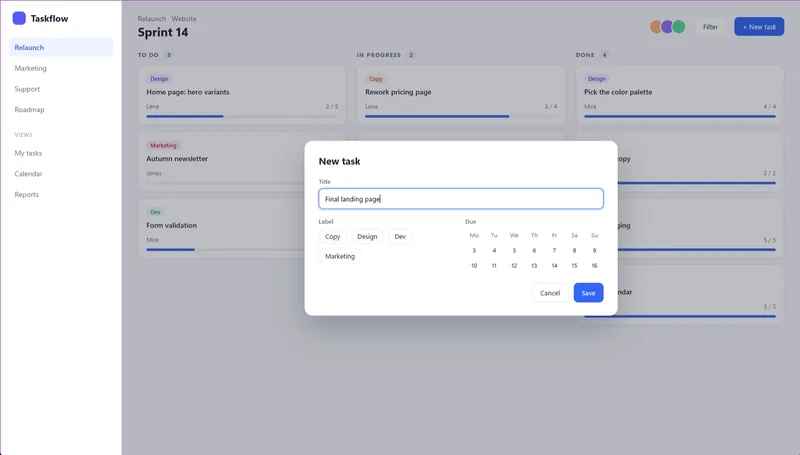
Task: Click the Website breadcrumb link
Action: click(184, 19)
